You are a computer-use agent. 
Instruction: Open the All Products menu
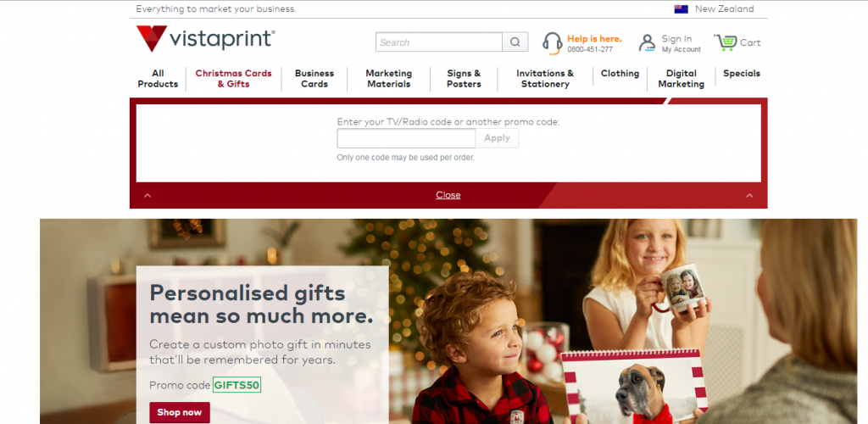pyautogui.click(x=158, y=79)
